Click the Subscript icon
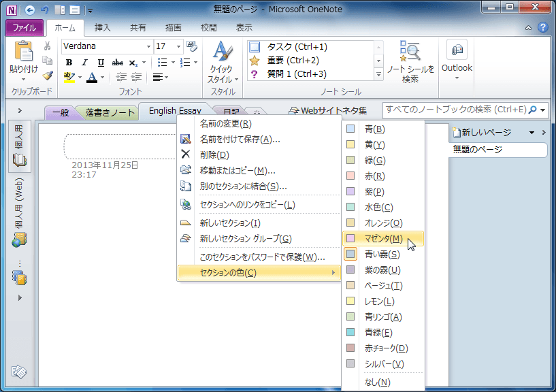 133,63
